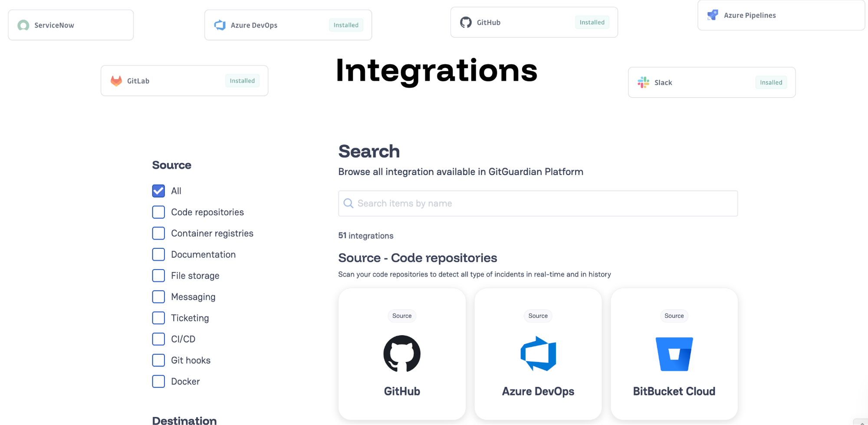
Task: Open the GitHub source integration card logo
Action: tap(402, 353)
